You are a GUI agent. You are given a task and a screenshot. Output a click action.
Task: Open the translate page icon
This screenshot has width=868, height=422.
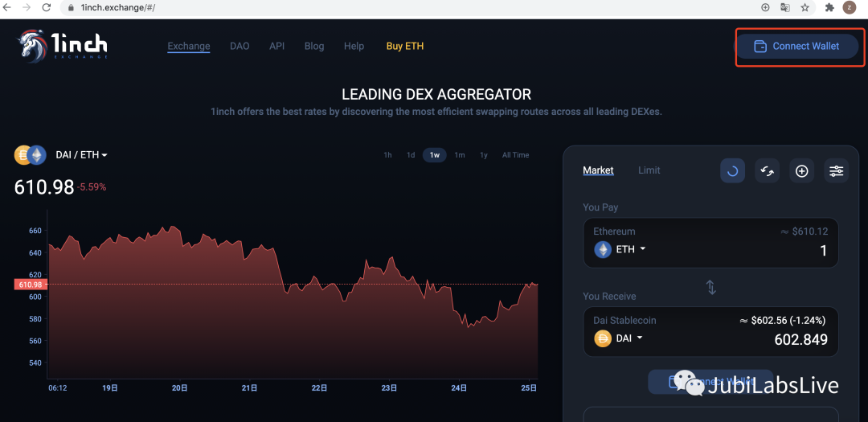[x=785, y=7]
